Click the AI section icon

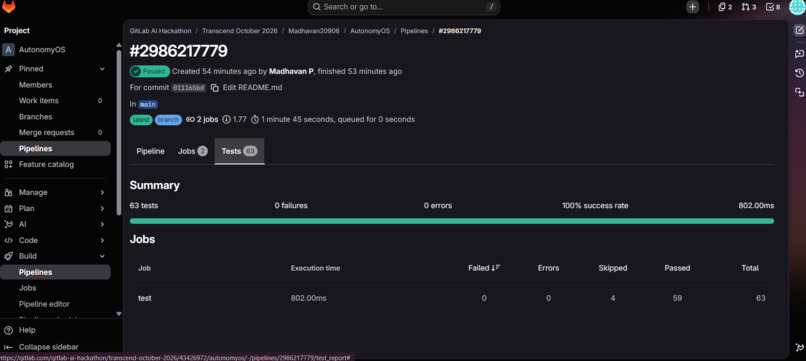tap(8, 224)
